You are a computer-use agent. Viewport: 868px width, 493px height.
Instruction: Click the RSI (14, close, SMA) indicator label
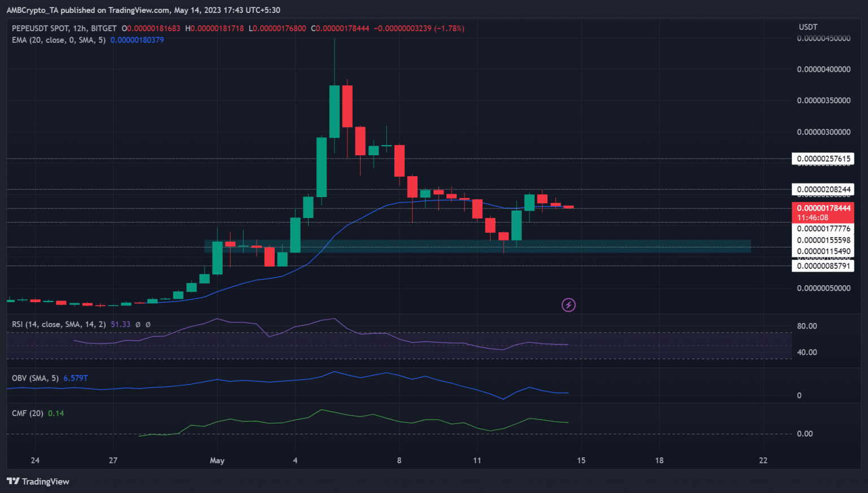click(59, 325)
